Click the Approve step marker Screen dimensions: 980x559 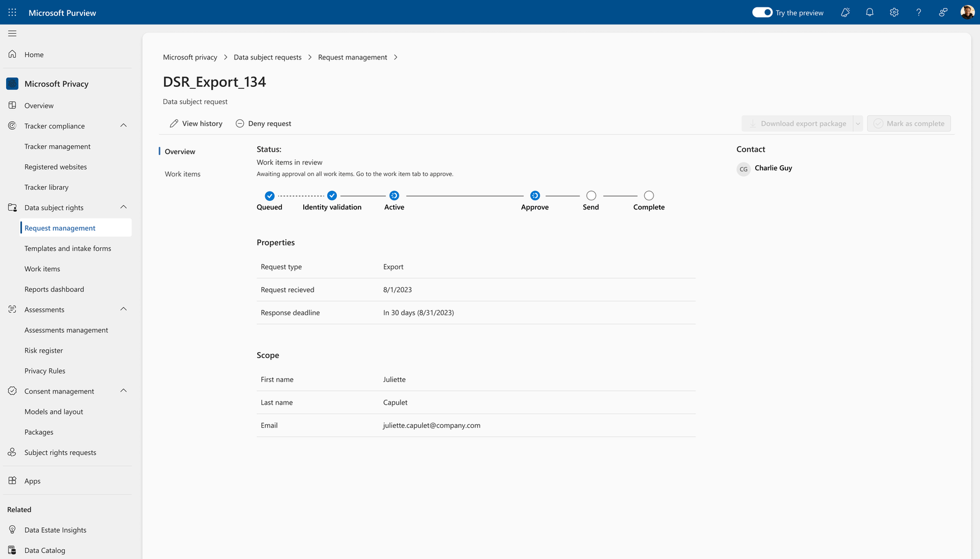(535, 196)
